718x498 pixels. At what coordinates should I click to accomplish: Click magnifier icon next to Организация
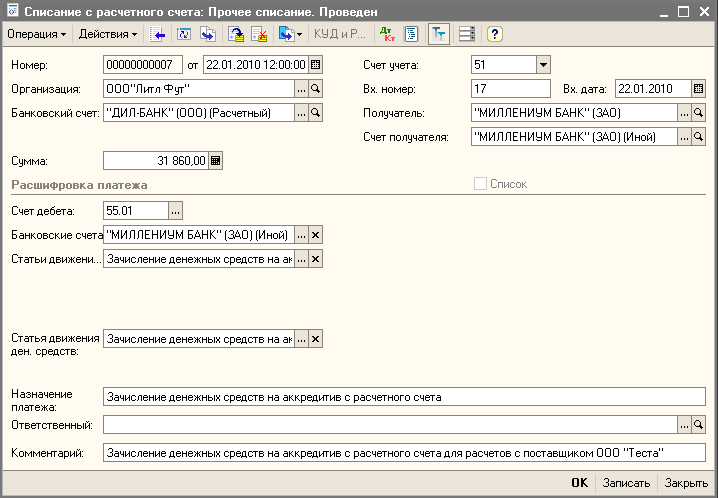(316, 88)
